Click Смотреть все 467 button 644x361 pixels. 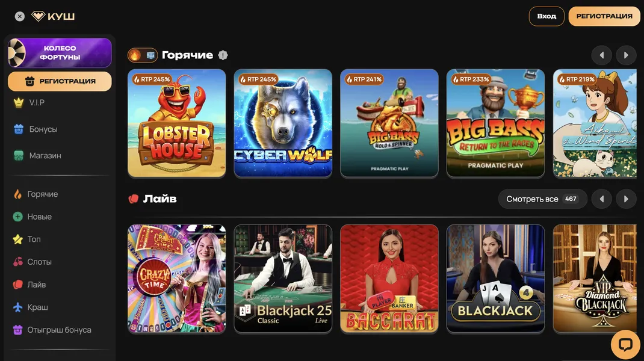coord(542,199)
